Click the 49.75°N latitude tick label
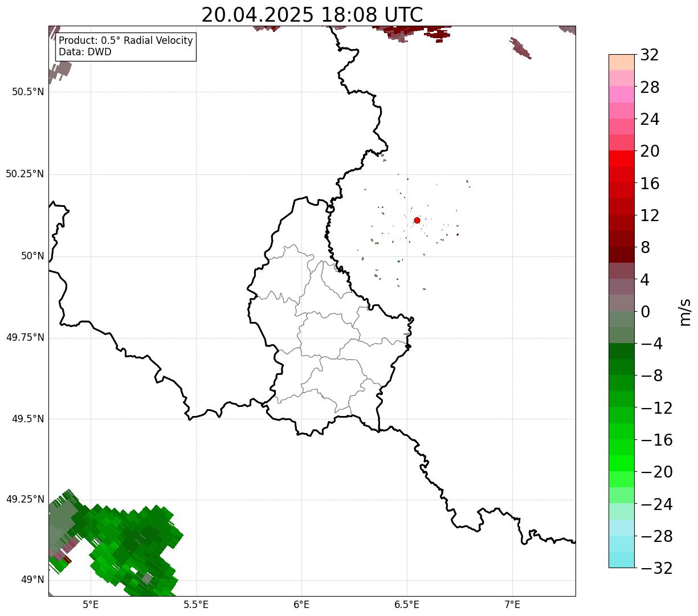The image size is (698, 616). pos(25,337)
